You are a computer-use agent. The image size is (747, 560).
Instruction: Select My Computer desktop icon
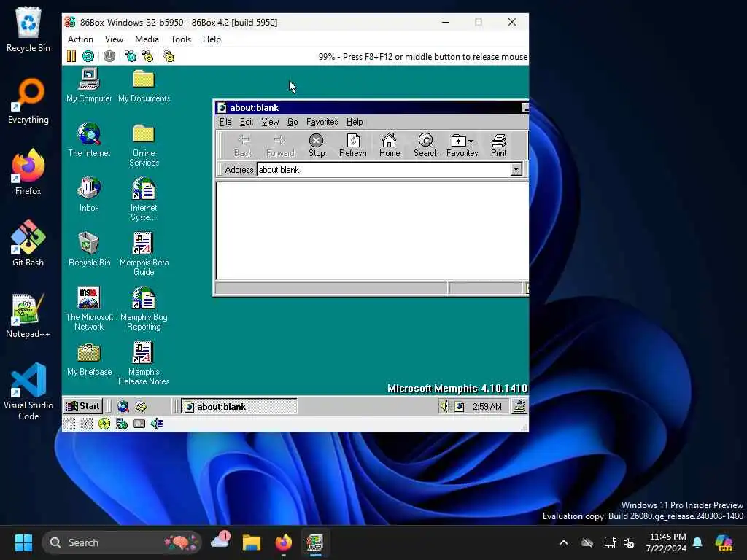coord(89,86)
